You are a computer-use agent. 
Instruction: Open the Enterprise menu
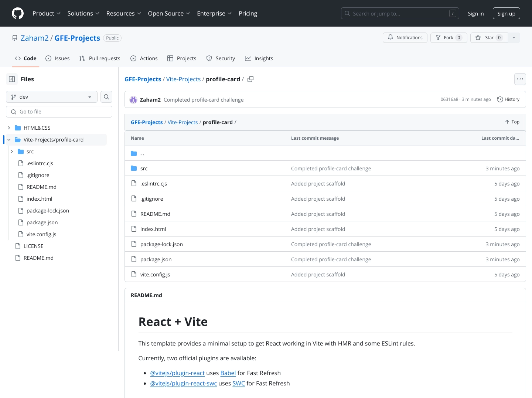tap(214, 13)
